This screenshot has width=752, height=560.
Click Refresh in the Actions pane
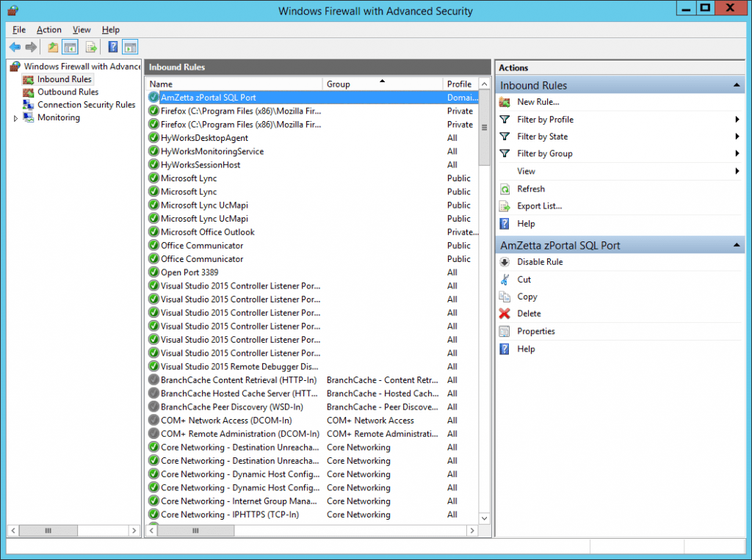click(531, 189)
